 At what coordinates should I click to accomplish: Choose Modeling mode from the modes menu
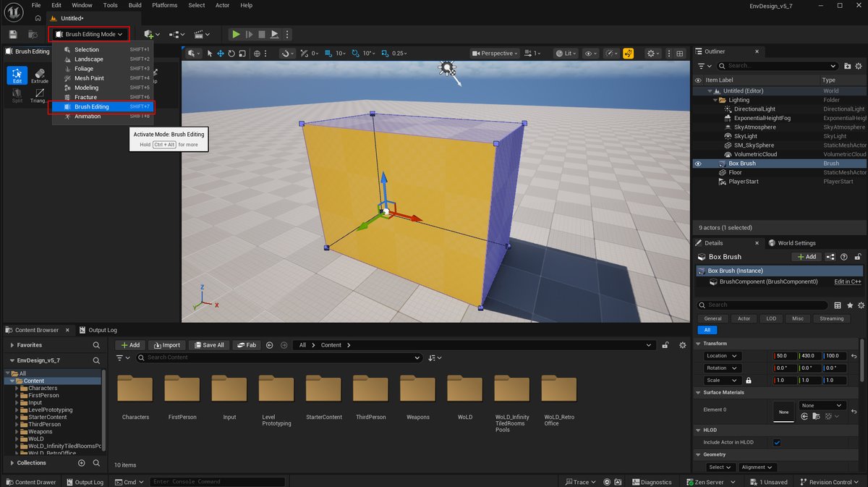(x=103, y=88)
